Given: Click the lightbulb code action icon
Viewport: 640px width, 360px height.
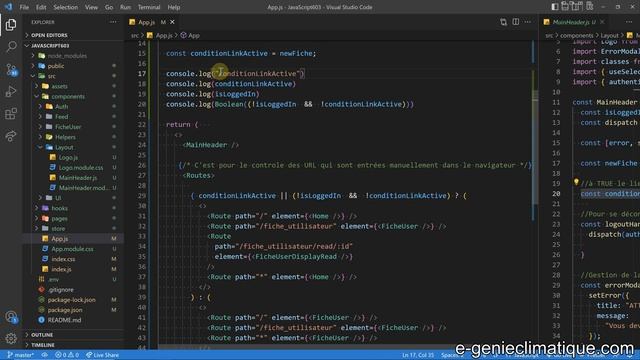Looking at the screenshot, I should 576,182.
